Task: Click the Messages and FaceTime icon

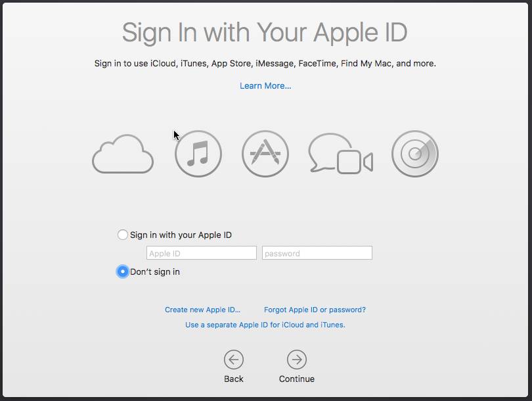Action: [341, 153]
